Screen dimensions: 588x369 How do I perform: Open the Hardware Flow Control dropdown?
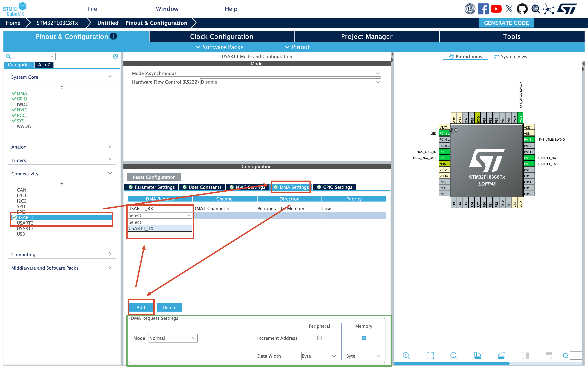click(x=290, y=82)
